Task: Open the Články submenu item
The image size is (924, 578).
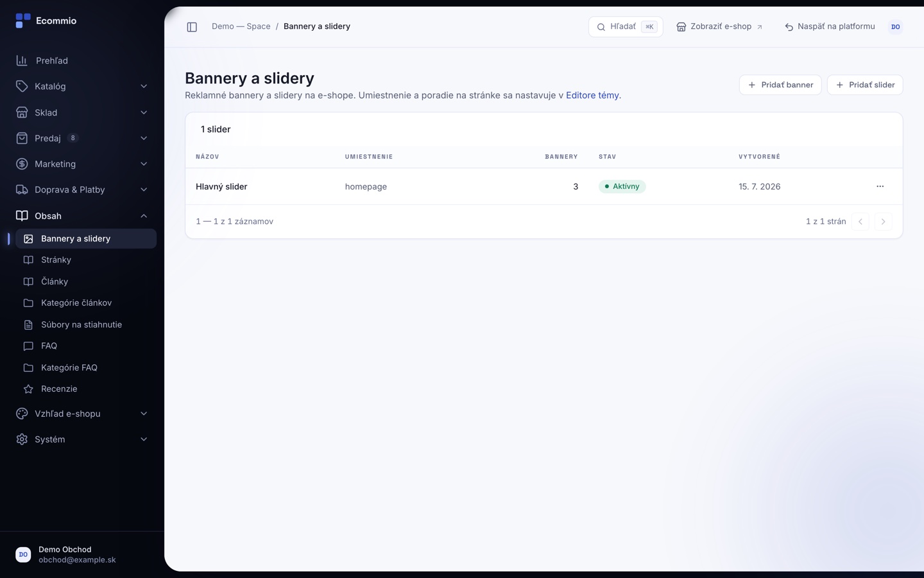Action: [x=86, y=281]
